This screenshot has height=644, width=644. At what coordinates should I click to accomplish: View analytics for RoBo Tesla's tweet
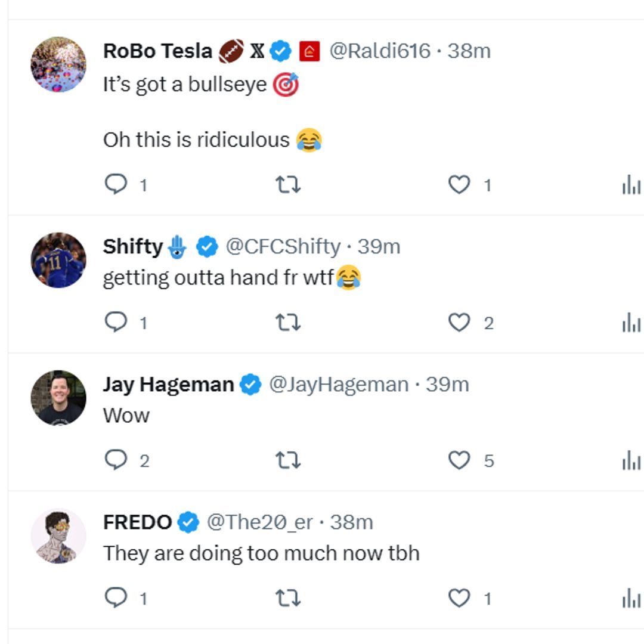tap(631, 186)
